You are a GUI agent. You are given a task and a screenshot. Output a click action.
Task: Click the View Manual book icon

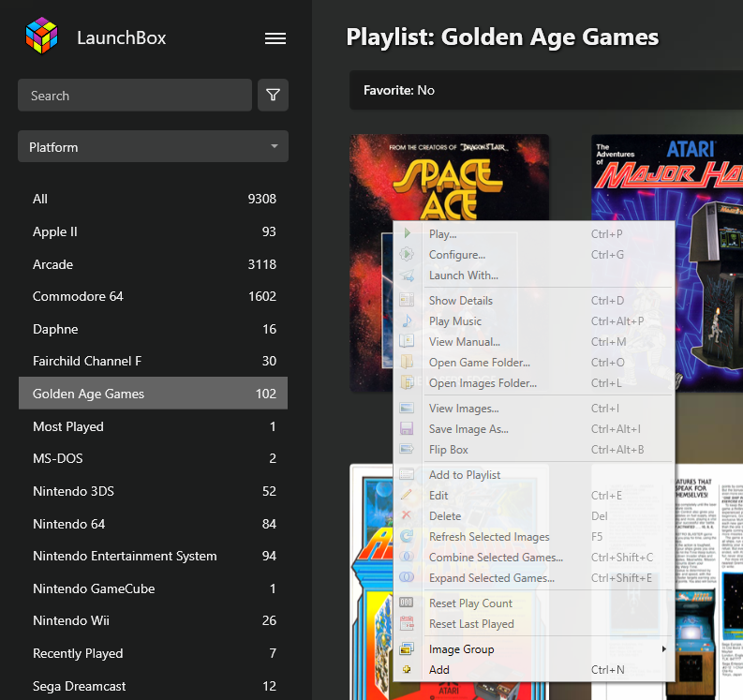point(407,341)
